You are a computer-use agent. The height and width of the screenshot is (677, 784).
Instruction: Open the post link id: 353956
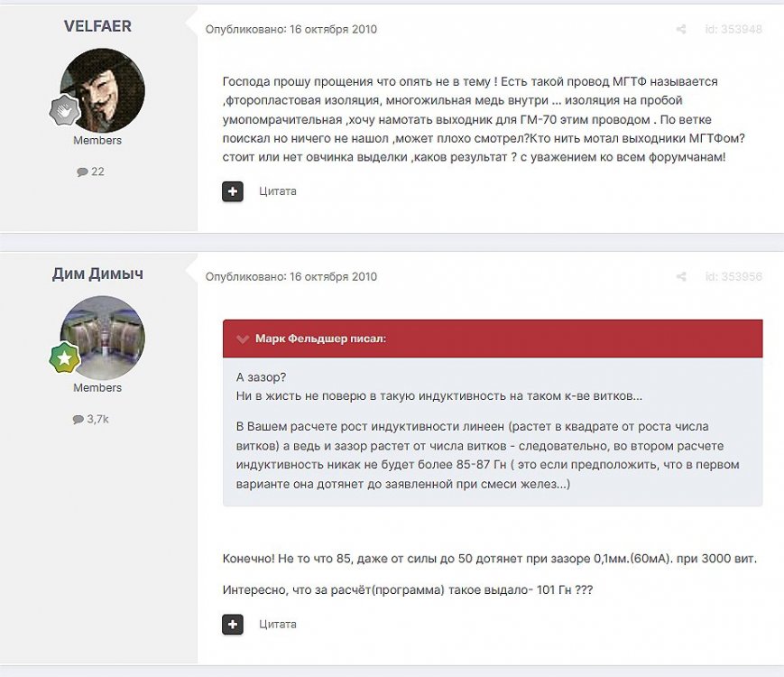coord(733,277)
